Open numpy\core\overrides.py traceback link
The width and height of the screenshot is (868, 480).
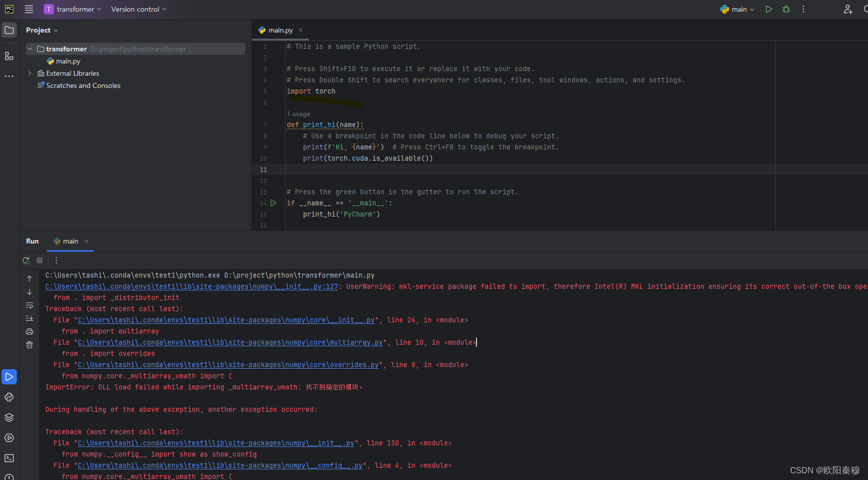pyautogui.click(x=228, y=365)
